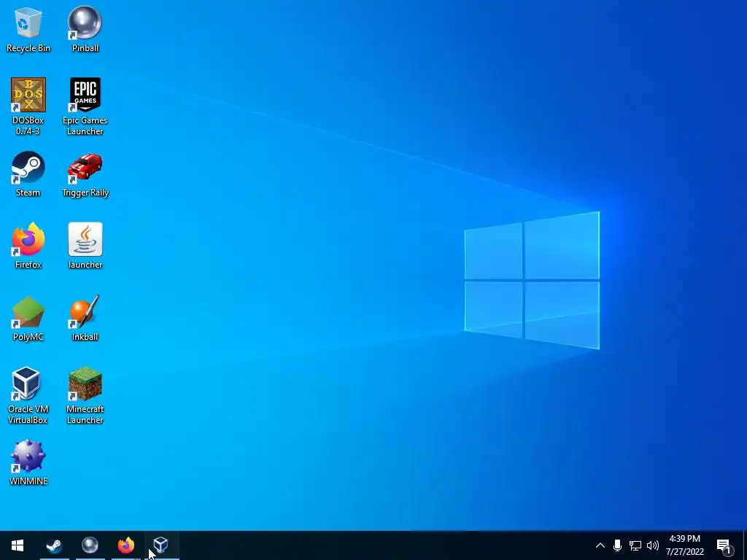Image resolution: width=747 pixels, height=560 pixels.
Task: Select the Recycle Bin desktop icon
Action: 28,28
